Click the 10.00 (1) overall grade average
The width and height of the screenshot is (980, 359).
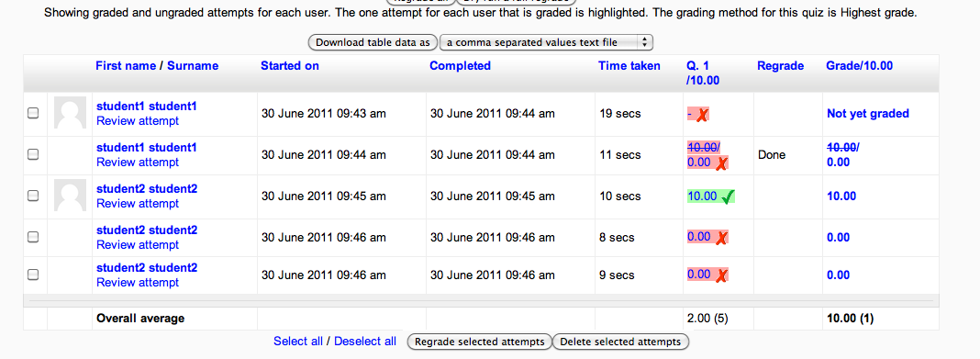click(x=850, y=319)
